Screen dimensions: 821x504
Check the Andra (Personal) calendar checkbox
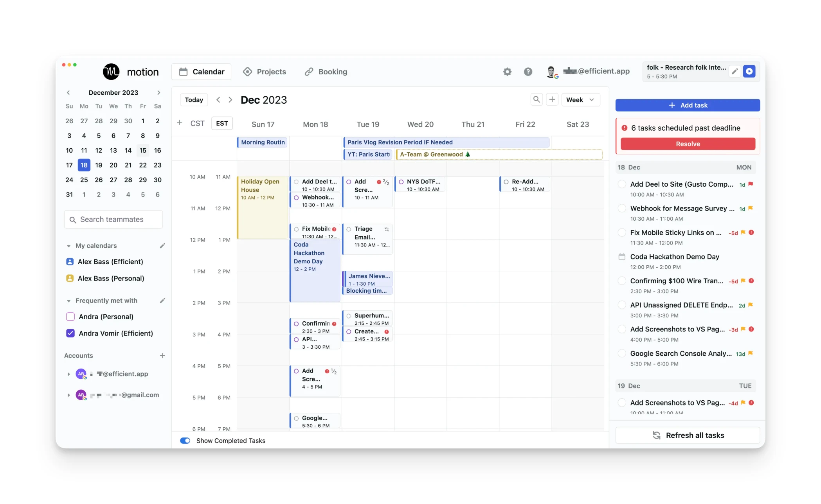click(x=70, y=317)
